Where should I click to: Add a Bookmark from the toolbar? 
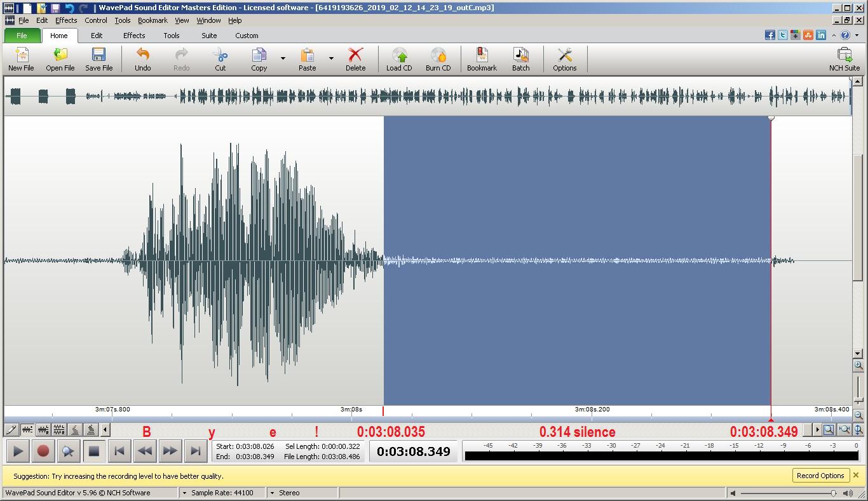pos(482,59)
